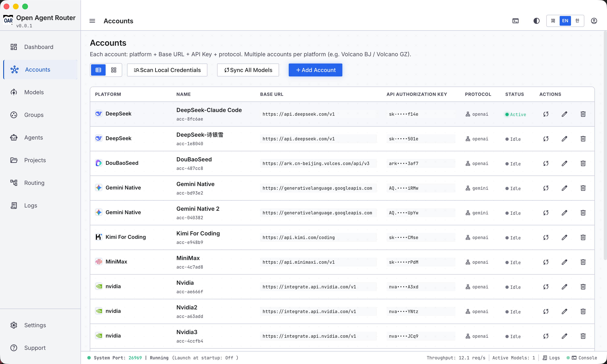Delete the Nvidia account acc-ae666f

click(x=583, y=287)
